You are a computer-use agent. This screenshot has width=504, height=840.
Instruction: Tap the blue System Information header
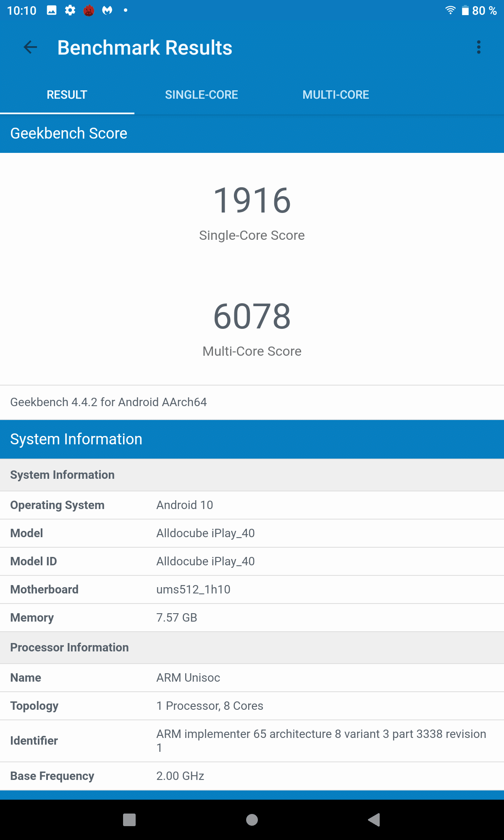(x=252, y=439)
